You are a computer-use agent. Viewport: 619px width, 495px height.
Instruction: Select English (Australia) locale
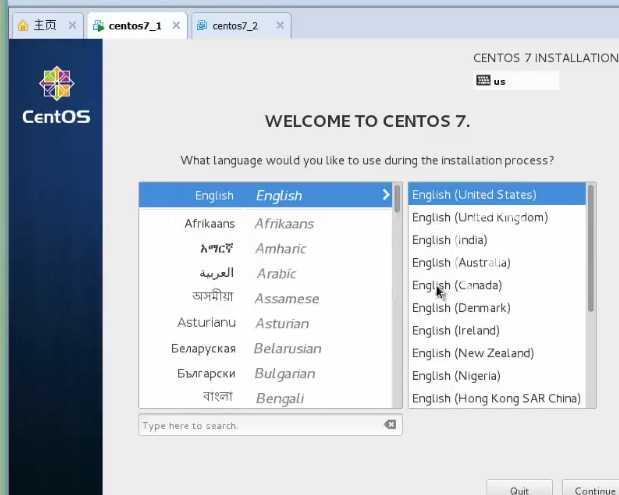point(497,262)
